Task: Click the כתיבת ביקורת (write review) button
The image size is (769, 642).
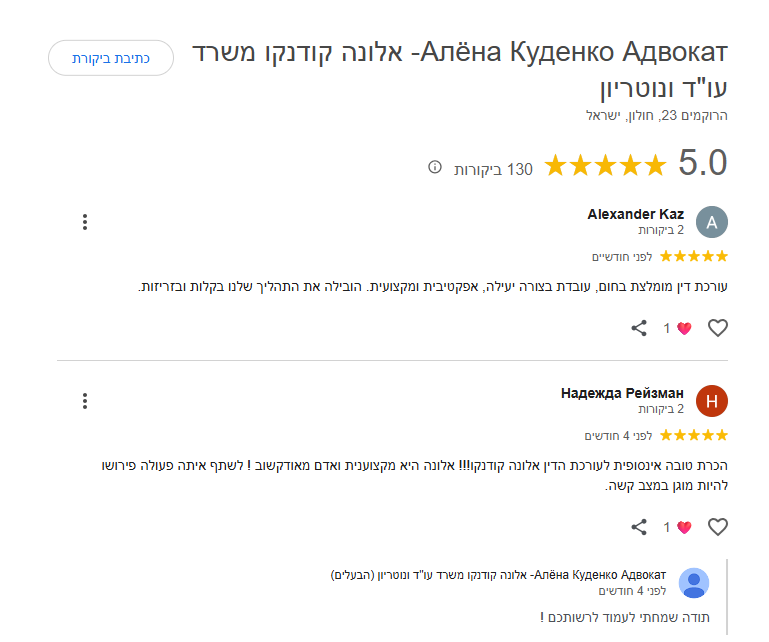Action: (111, 58)
